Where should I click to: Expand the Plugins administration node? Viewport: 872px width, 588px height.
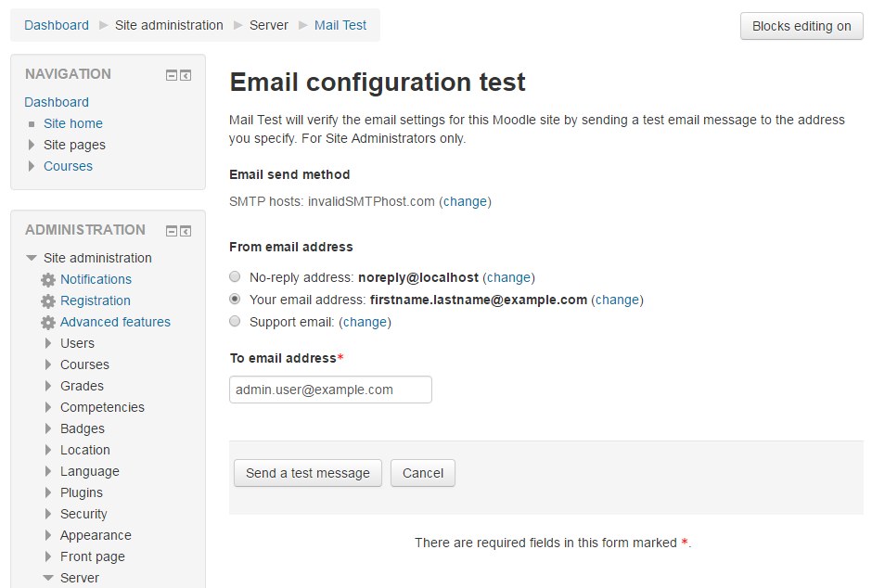click(48, 492)
